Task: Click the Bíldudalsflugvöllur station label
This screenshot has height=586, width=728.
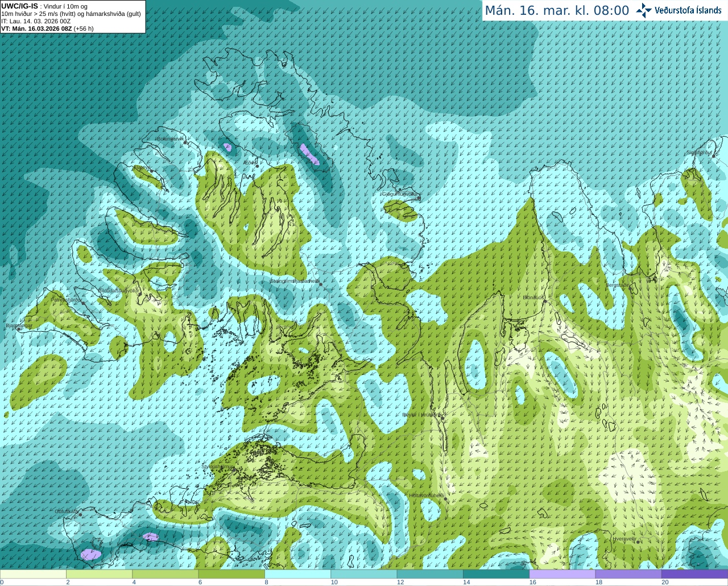Action: (x=119, y=290)
